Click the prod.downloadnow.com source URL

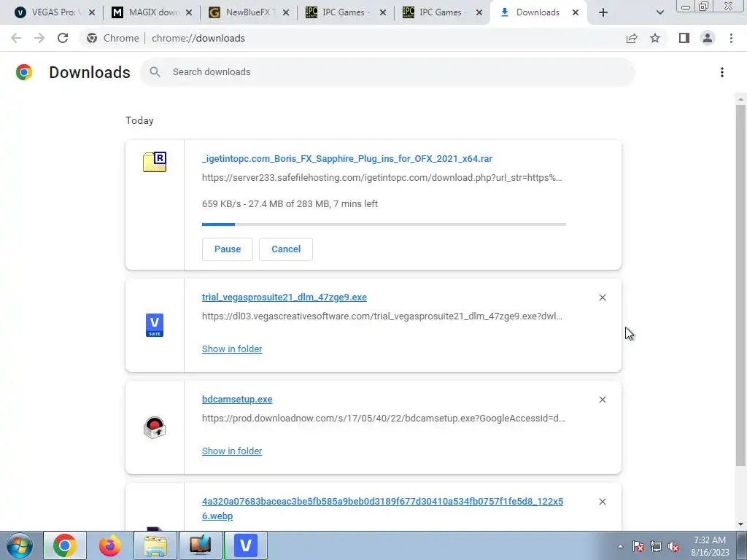coord(384,418)
